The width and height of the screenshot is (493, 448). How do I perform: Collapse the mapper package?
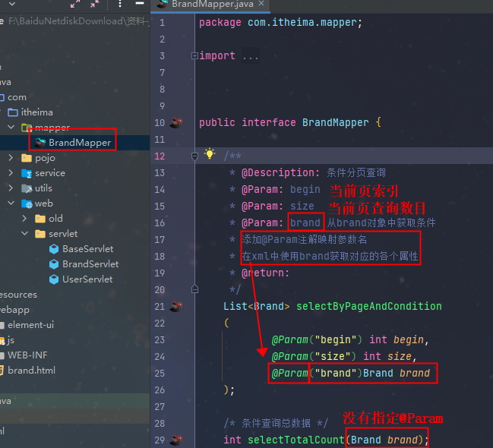(x=11, y=127)
